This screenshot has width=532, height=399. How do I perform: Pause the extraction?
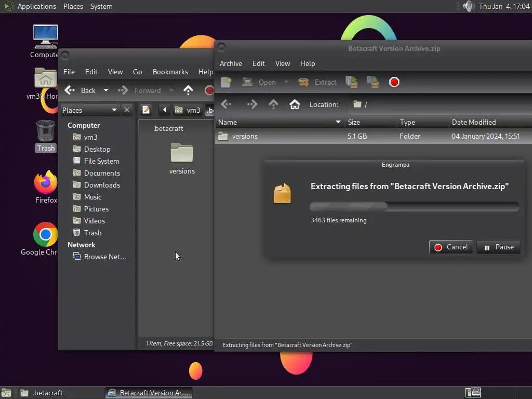pos(498,247)
